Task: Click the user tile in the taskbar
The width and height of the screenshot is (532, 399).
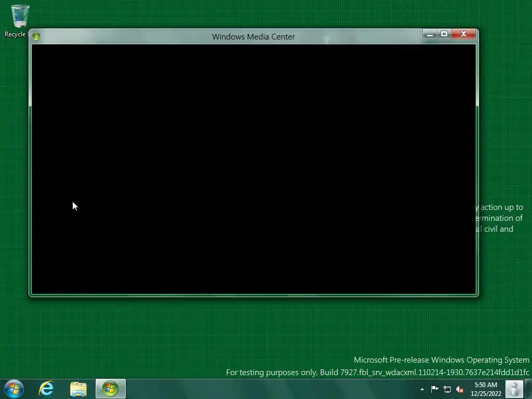Action: tap(514, 389)
